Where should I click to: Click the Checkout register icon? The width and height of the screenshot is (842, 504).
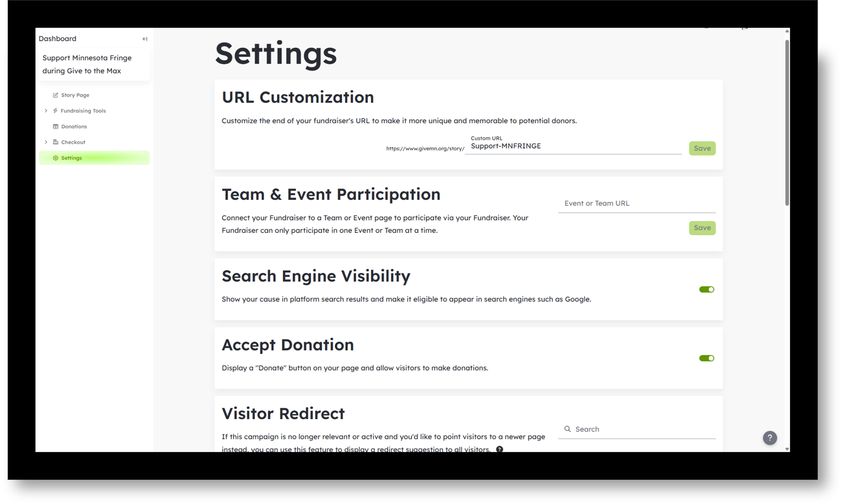pyautogui.click(x=55, y=142)
